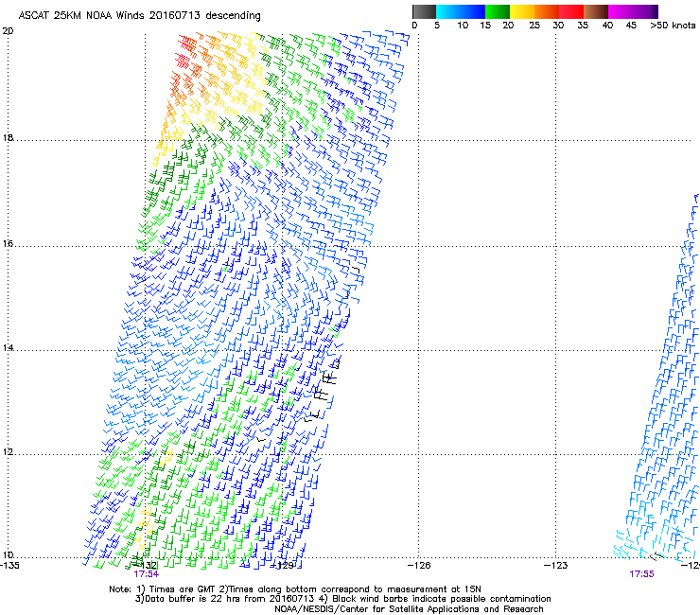The width and height of the screenshot is (700, 615).
Task: Click the latitude label 14
Action: (8, 348)
